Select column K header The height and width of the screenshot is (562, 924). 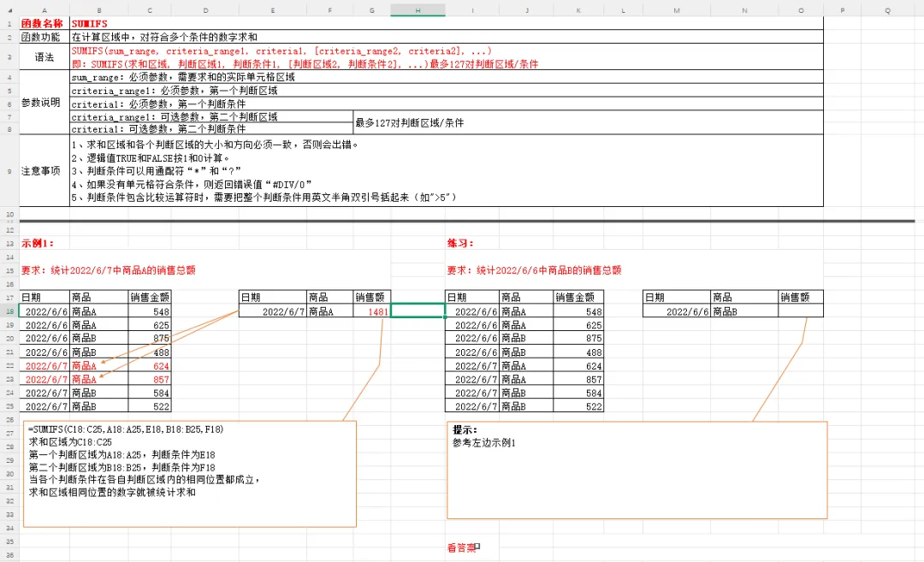[x=578, y=10]
